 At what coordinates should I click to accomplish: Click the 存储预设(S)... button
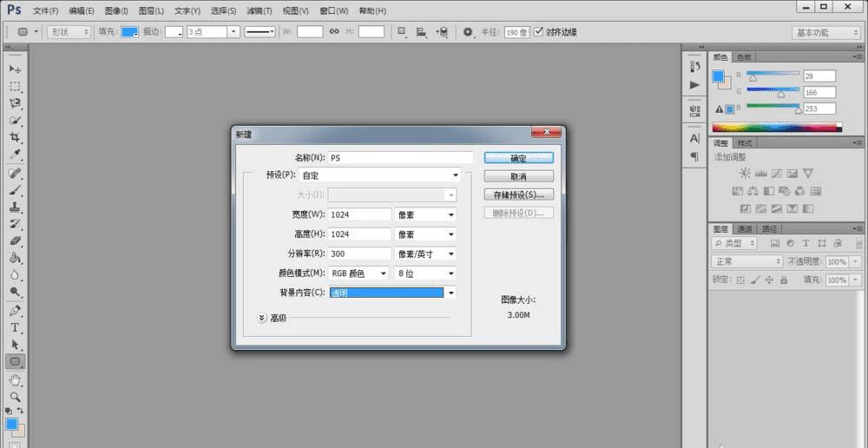click(x=519, y=195)
